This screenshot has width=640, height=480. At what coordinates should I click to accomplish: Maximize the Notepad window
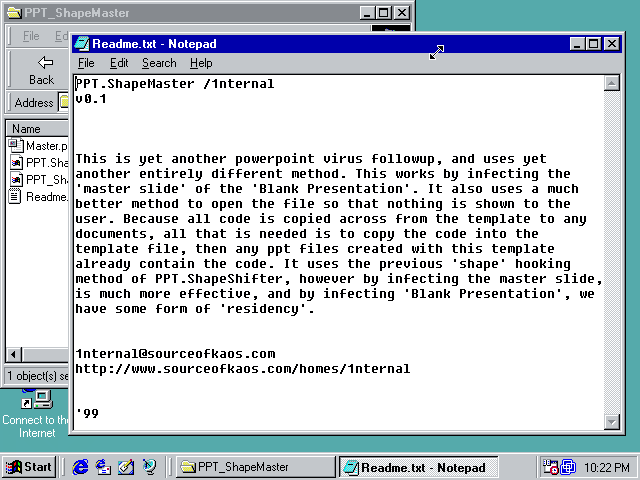[593, 44]
